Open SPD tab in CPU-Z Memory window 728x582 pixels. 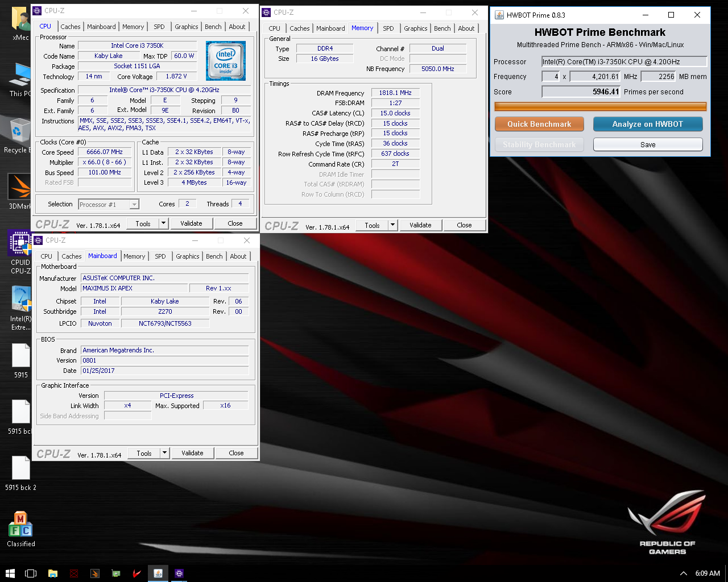388,28
